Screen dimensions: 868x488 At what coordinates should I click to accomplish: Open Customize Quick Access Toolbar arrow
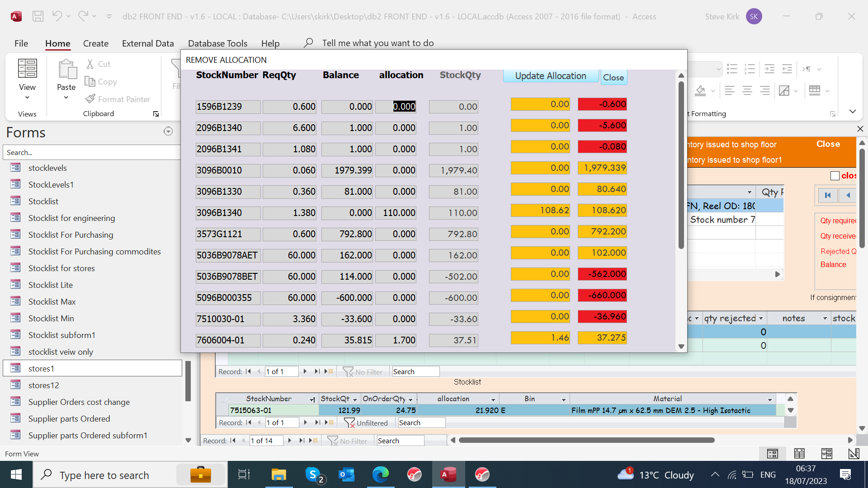pyautogui.click(x=109, y=17)
